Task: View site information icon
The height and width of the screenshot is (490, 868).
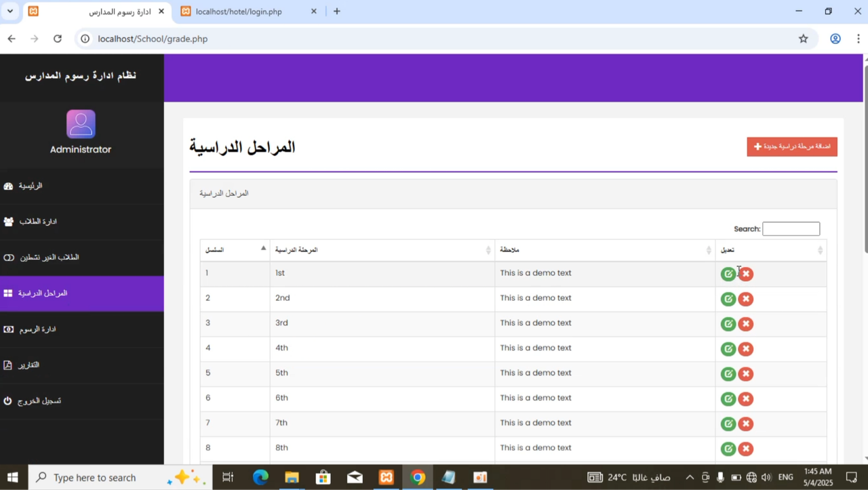Action: pos(85,39)
